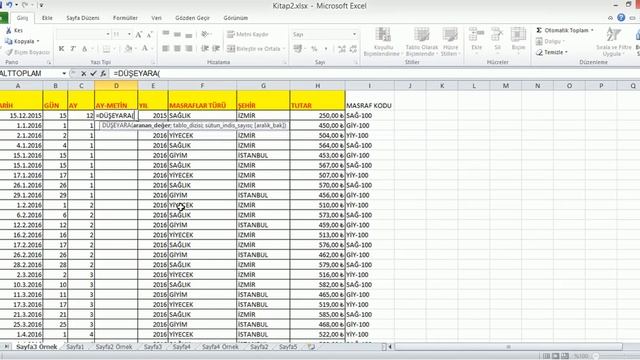Click the fx insert function button
Image resolution: width=640 pixels, height=360 pixels.
pyautogui.click(x=104, y=73)
